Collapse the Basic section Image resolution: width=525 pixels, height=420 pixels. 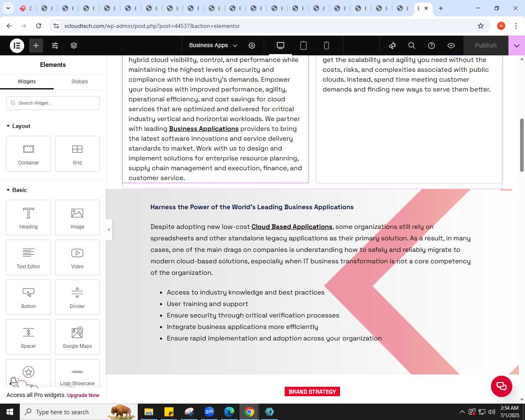[17, 190]
